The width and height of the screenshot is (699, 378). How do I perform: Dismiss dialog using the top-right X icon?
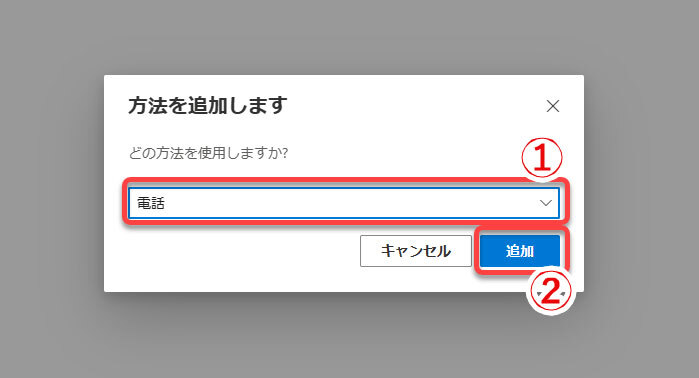pyautogui.click(x=553, y=106)
